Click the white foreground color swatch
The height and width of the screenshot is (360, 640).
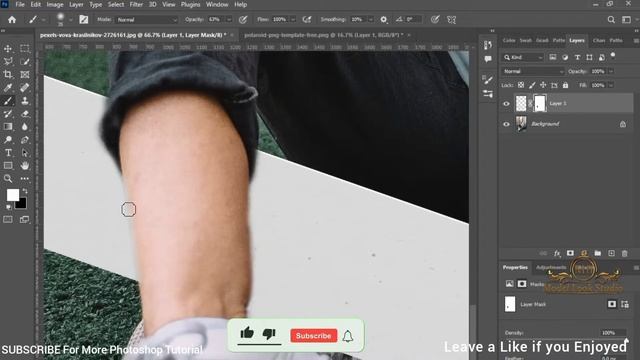pos(12,195)
